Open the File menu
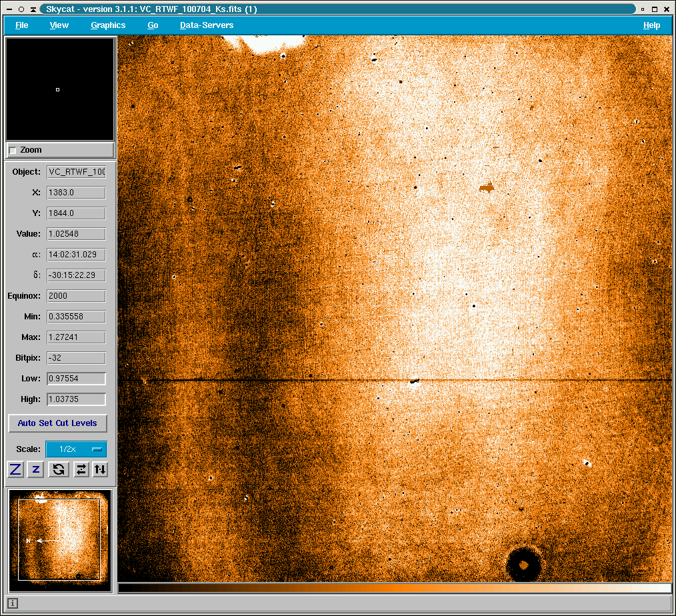676x616 pixels. 22,25
